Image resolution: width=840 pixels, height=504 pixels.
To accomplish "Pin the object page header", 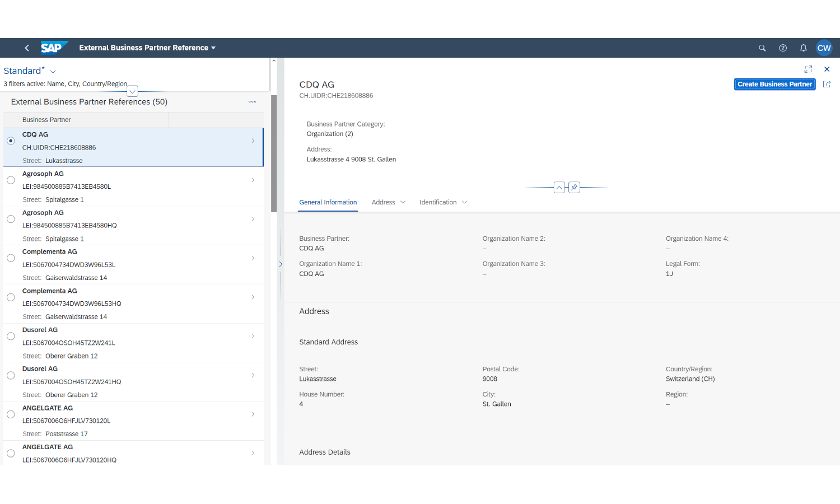I will (574, 188).
